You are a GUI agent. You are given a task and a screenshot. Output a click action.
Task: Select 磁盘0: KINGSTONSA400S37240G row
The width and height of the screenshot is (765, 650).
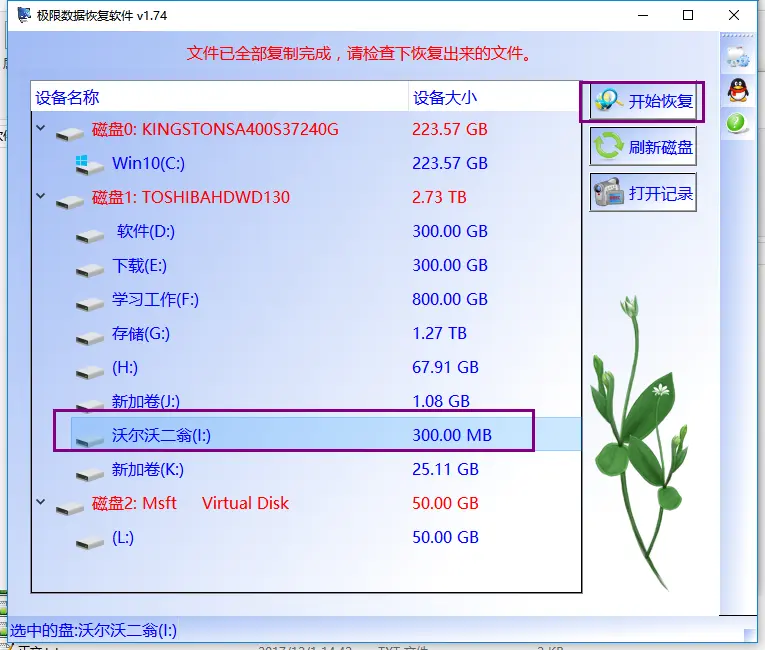tap(306, 129)
